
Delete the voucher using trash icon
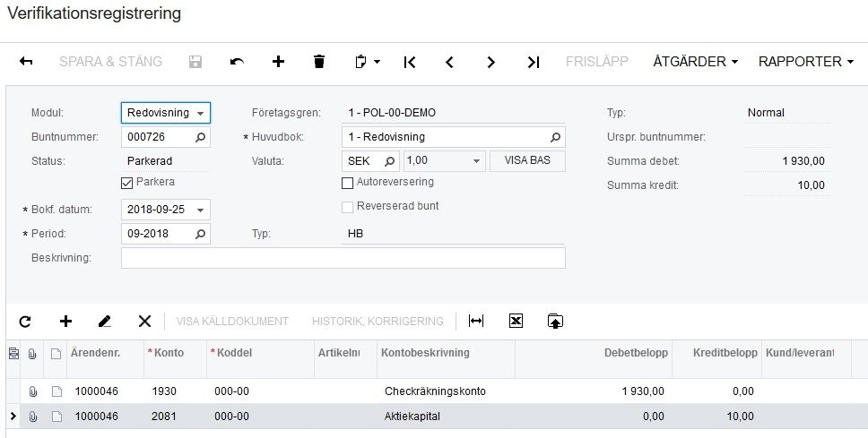pos(319,62)
